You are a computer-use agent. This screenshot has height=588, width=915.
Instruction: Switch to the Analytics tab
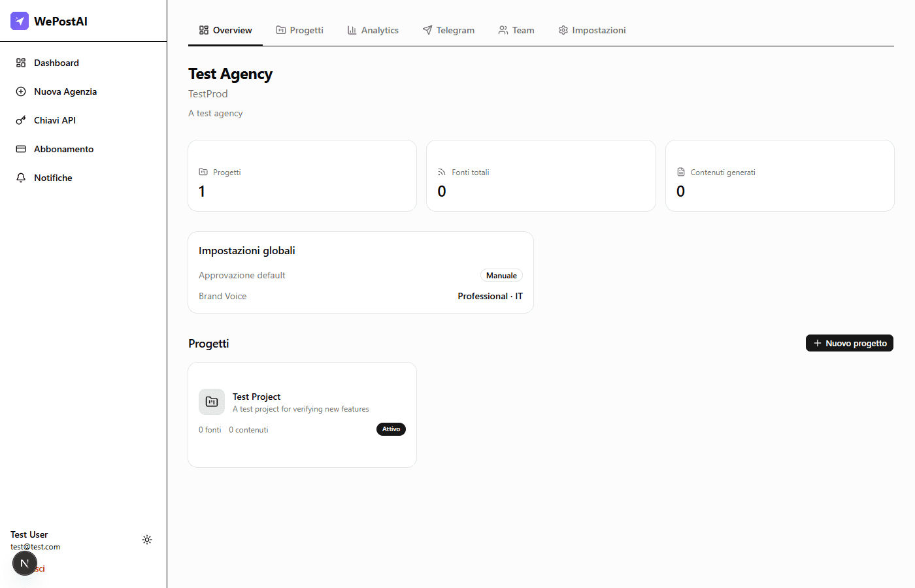(x=373, y=30)
